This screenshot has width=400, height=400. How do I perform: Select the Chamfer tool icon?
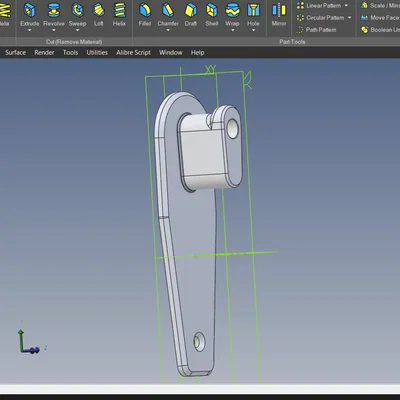pos(168,10)
